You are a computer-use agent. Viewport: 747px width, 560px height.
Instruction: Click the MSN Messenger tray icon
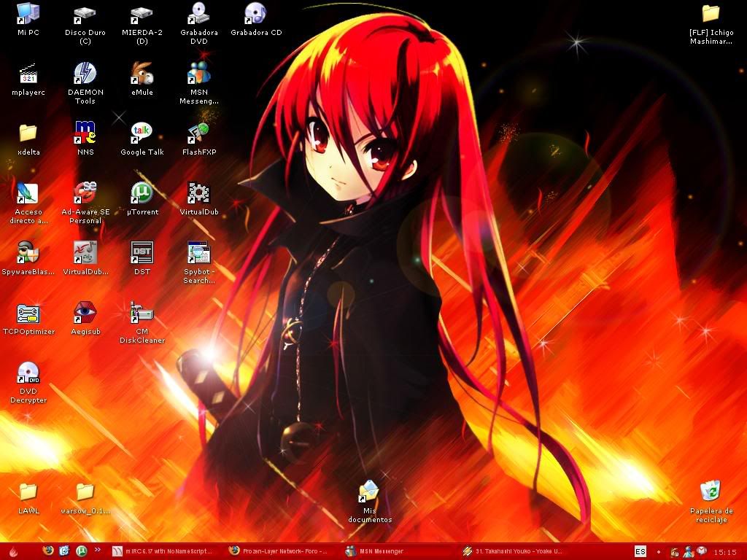tap(688, 552)
